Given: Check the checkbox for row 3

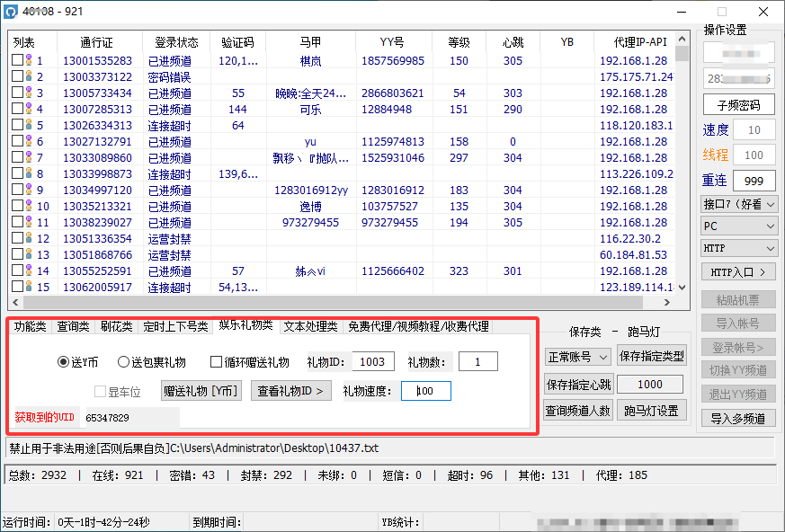Looking at the screenshot, I should click(17, 93).
